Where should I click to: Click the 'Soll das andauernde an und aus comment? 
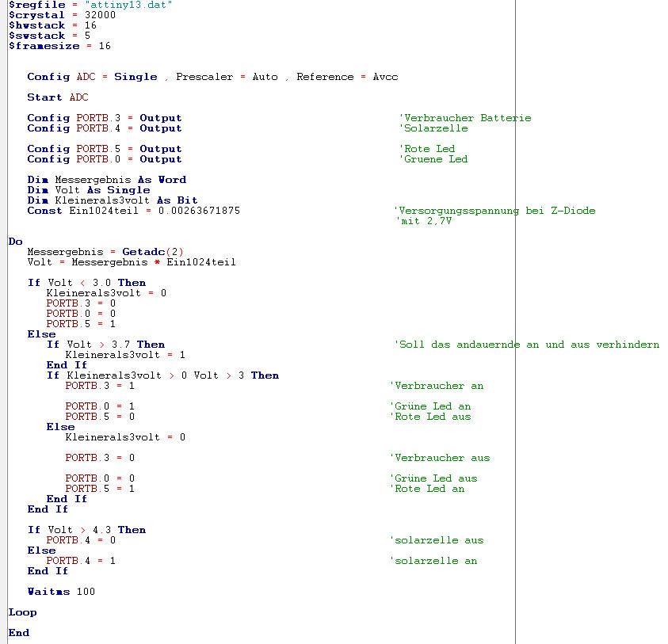527,344
